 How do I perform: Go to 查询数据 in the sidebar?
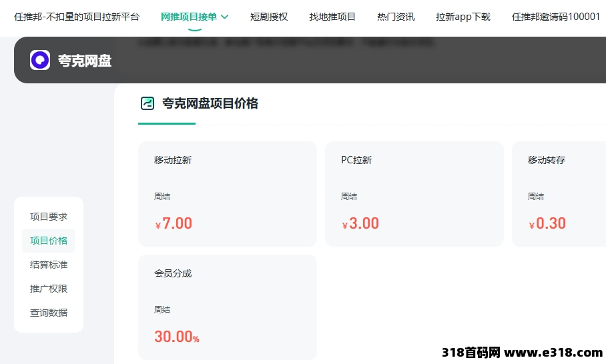coord(49,312)
